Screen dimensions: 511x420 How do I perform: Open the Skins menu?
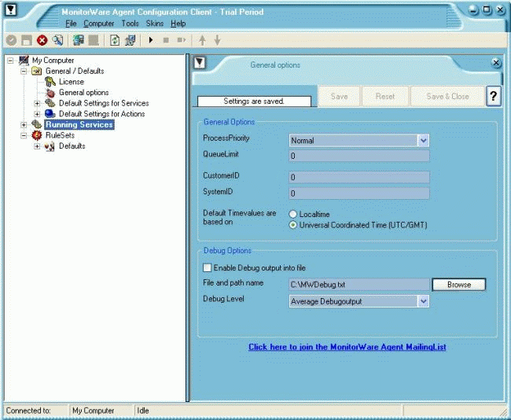(154, 24)
